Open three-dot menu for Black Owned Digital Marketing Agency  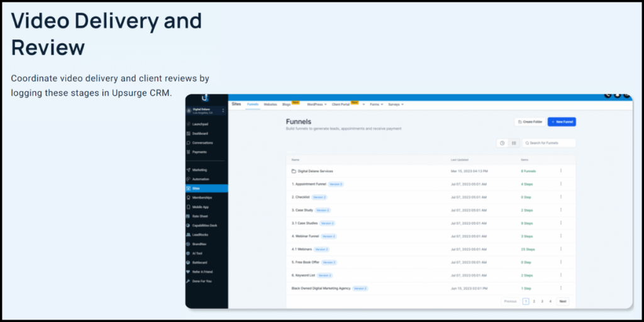pos(560,288)
